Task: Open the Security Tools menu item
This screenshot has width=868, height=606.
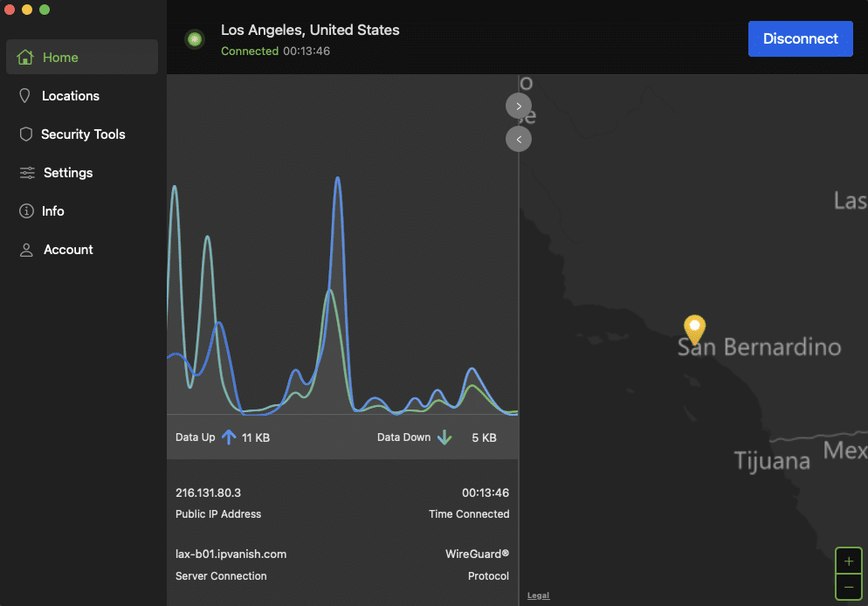Action: (x=83, y=134)
